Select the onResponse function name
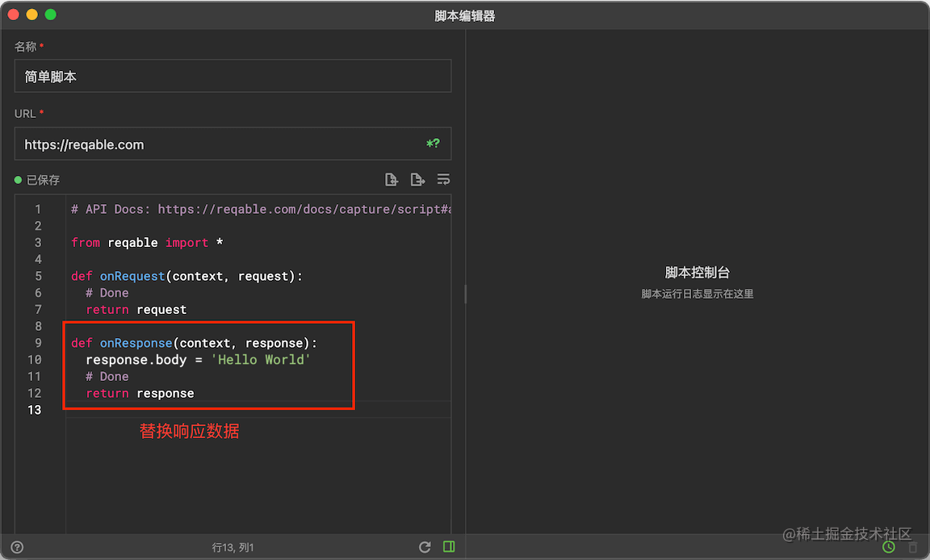930x560 pixels. pyautogui.click(x=136, y=342)
